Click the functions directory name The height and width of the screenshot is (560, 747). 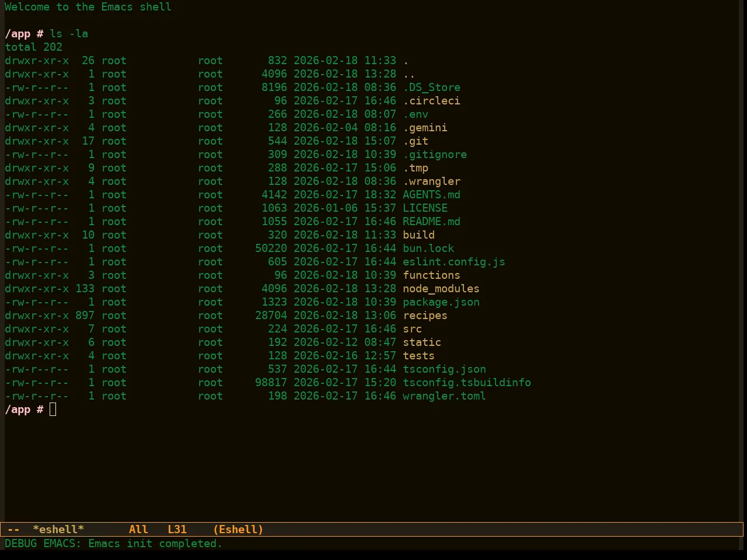(432, 275)
